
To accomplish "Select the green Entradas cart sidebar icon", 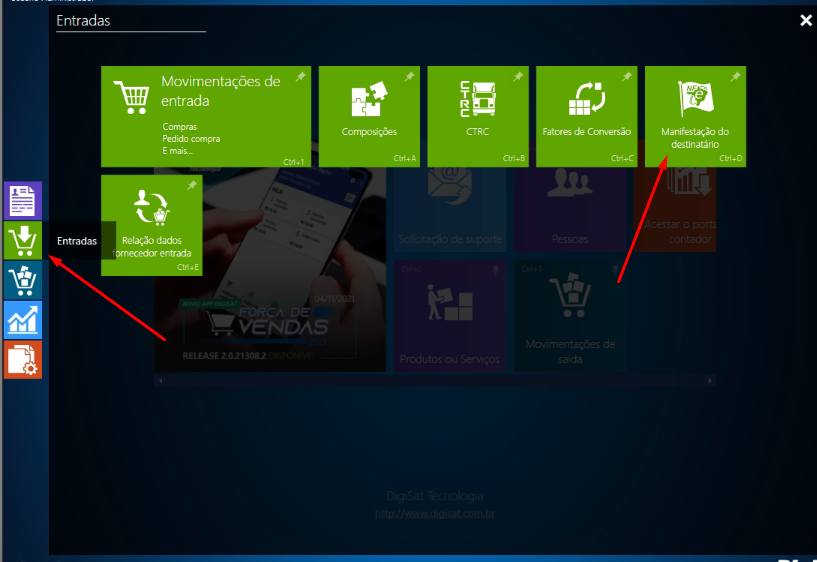I will pyautogui.click(x=23, y=240).
